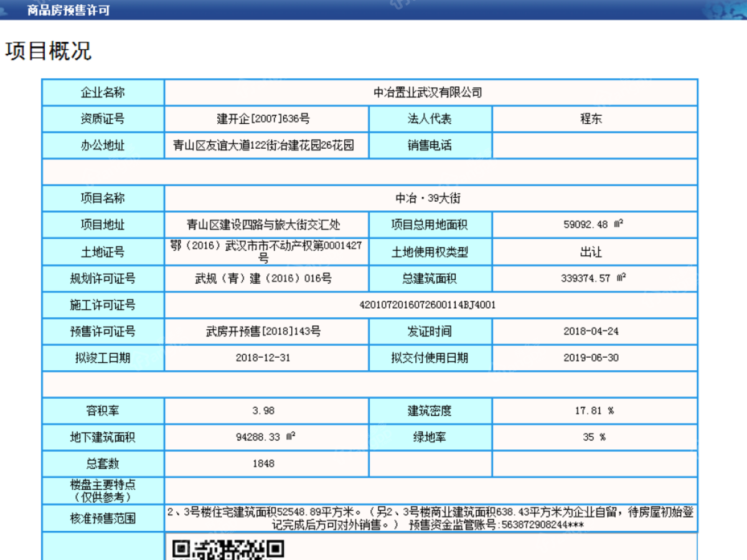Select delivery date 2019-06-30
747x560 pixels.
(x=591, y=358)
